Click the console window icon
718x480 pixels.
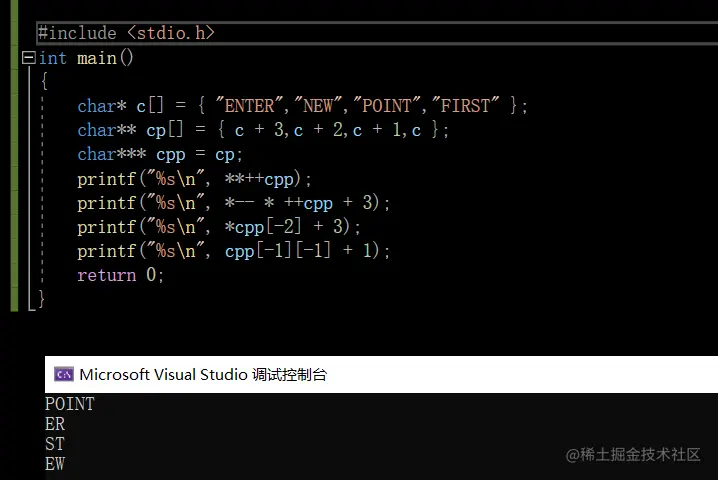pyautogui.click(x=64, y=374)
